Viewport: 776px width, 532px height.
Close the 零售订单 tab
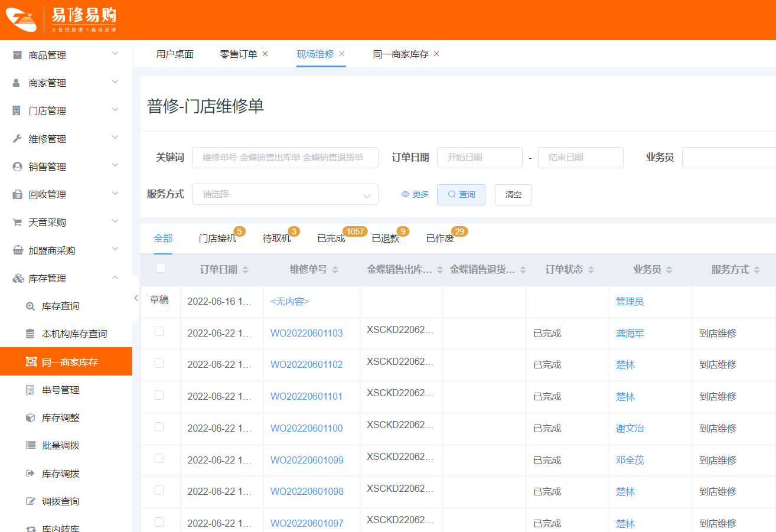pyautogui.click(x=265, y=54)
